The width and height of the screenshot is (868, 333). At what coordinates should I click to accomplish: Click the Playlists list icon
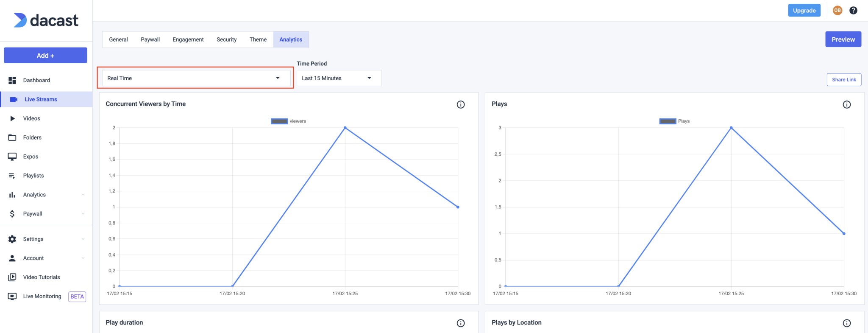pyautogui.click(x=12, y=176)
